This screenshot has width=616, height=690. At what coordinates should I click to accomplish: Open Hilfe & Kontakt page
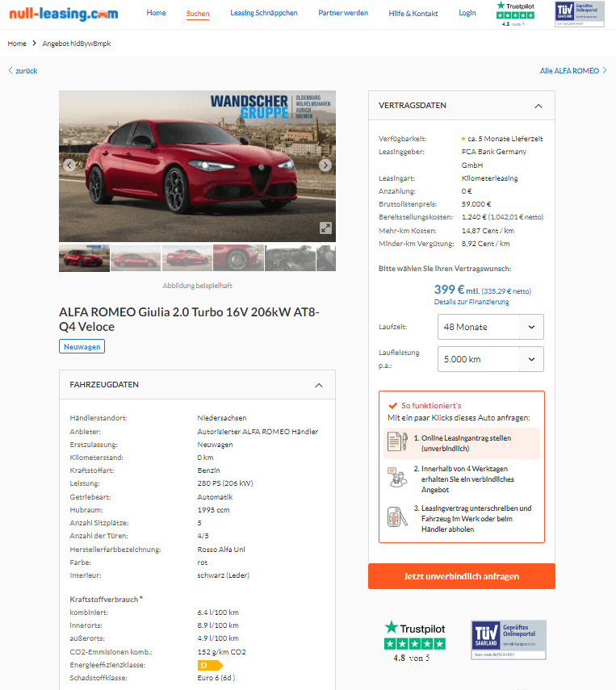413,14
